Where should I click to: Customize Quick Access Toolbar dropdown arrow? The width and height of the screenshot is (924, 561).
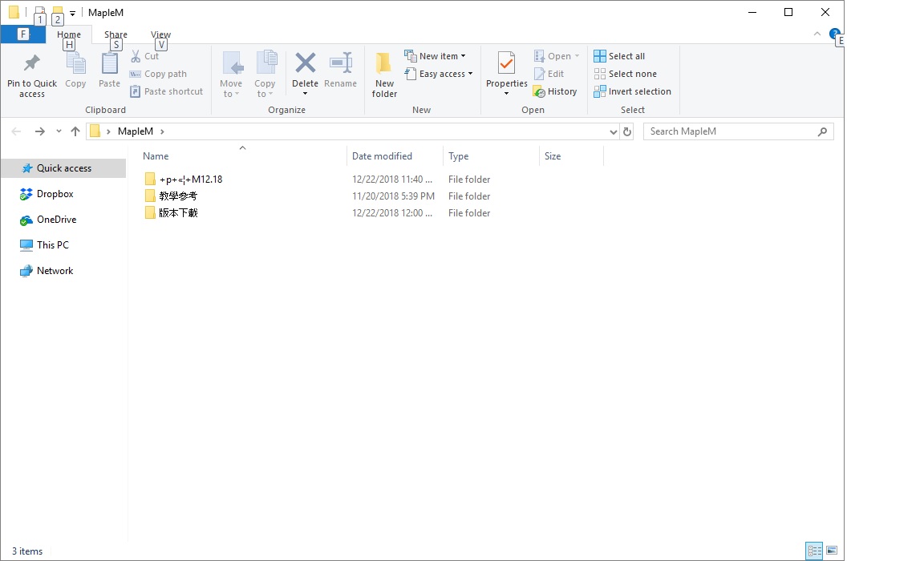72,12
